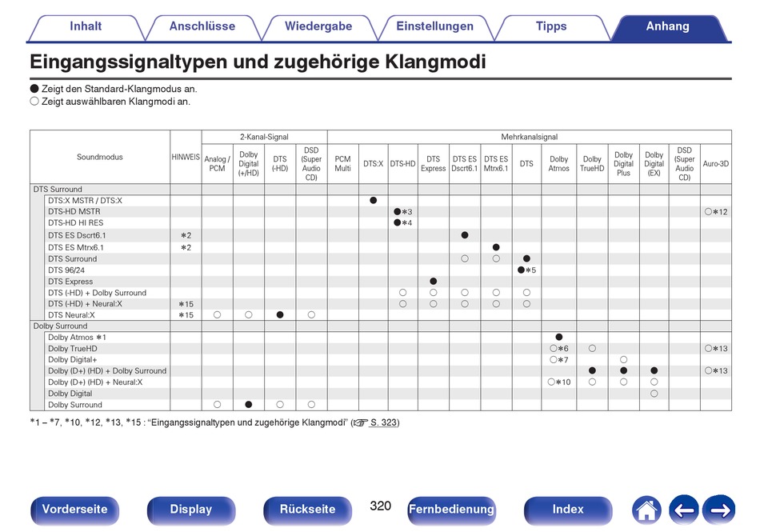Click the DTS-HD HI RES row label
This screenshot has width=760, height=532.
tap(76, 223)
